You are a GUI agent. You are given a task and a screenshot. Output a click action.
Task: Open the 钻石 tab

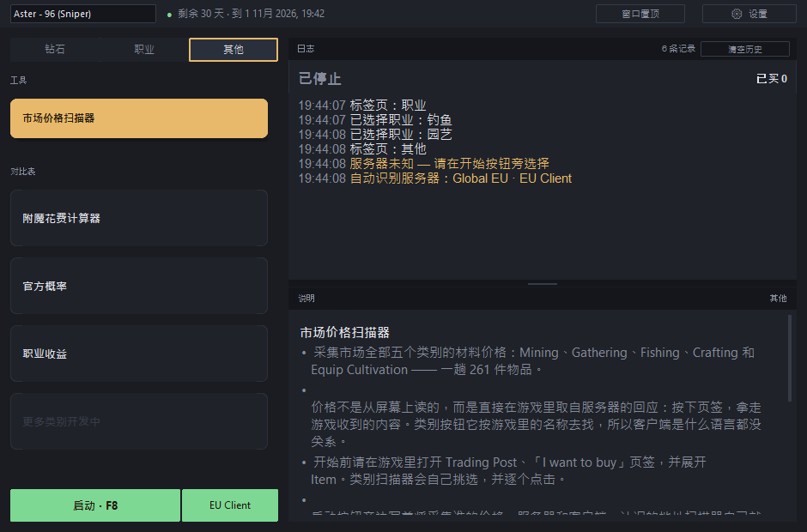[55, 50]
